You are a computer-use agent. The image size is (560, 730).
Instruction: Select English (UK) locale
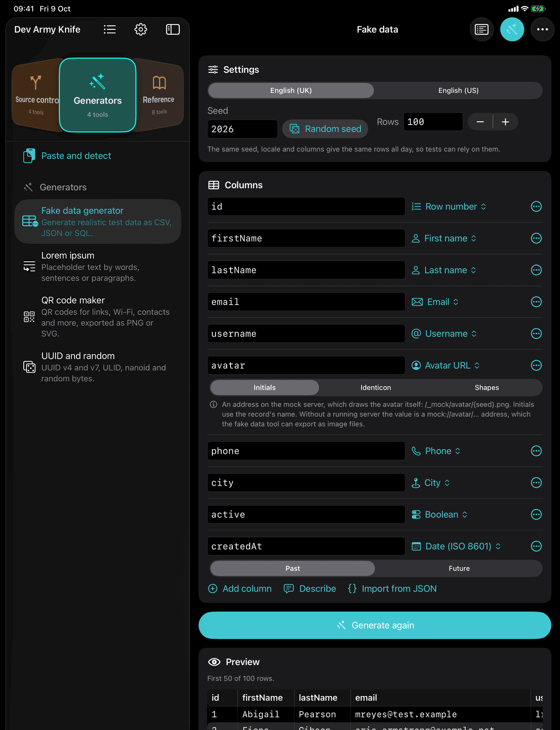coord(291,90)
